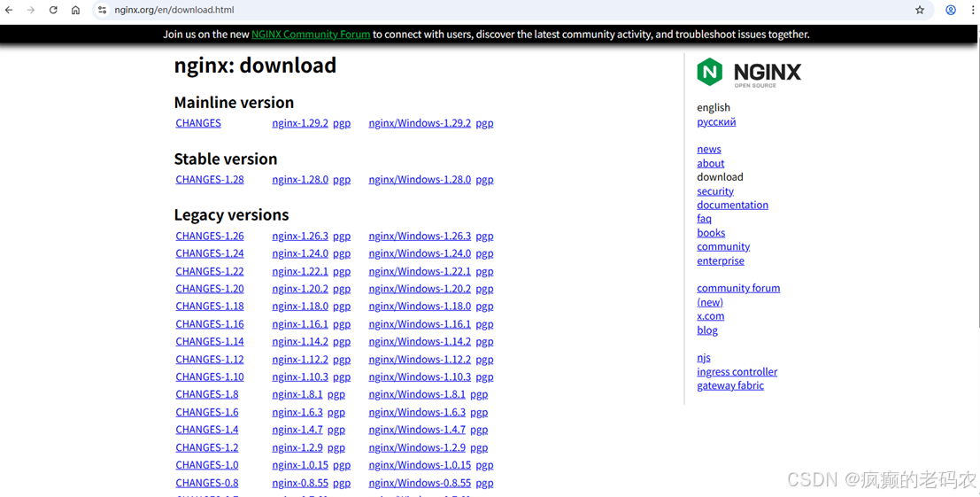Switch language to русский

[x=716, y=122]
